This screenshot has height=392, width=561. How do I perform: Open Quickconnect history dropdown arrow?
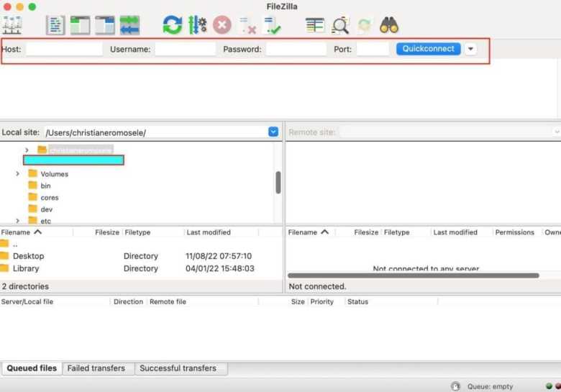[x=470, y=49]
